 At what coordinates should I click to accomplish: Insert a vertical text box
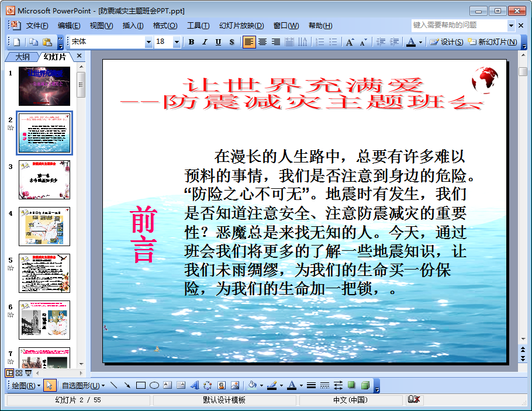click(x=181, y=385)
